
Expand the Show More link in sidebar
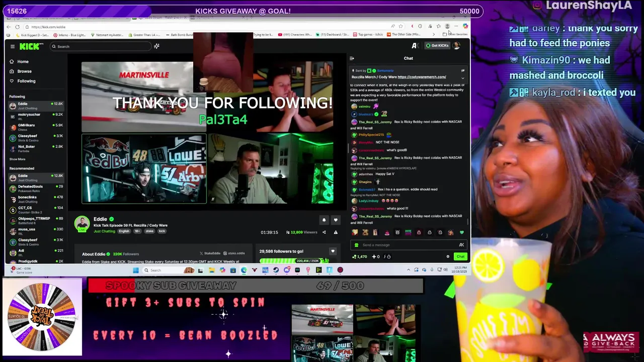(17, 159)
